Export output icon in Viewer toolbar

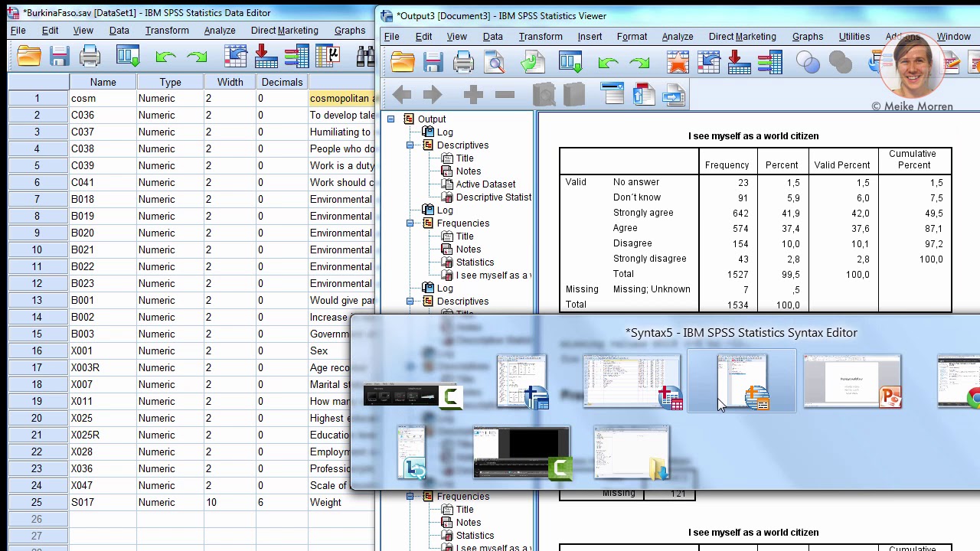point(532,63)
